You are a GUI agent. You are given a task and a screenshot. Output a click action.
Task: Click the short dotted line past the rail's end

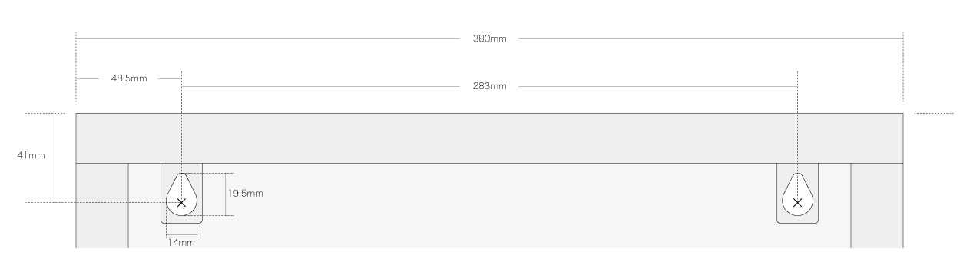click(x=935, y=114)
